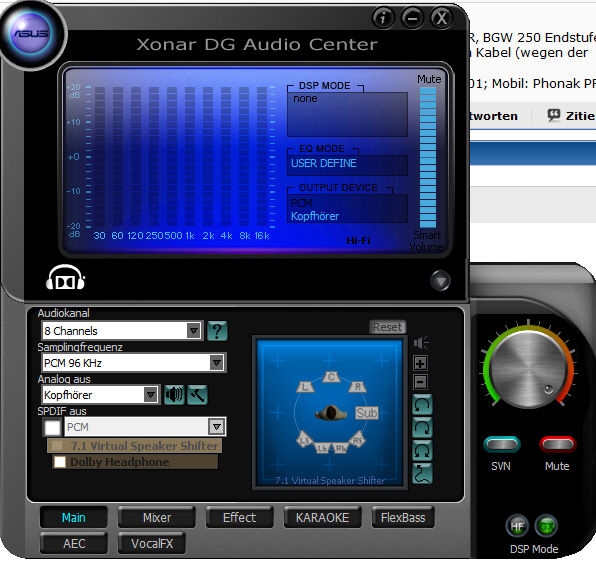Click the Zitieren button in the forum page
The height and width of the screenshot is (564, 596).
click(571, 115)
